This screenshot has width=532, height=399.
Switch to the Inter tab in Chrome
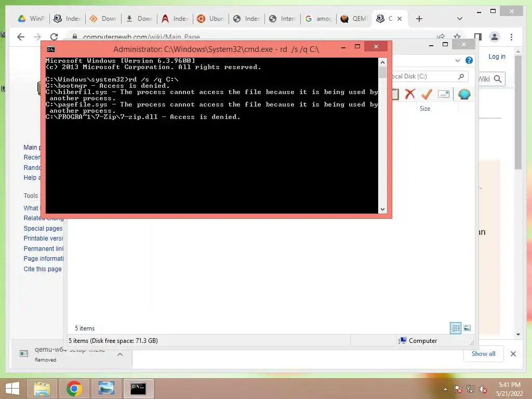pyautogui.click(x=282, y=19)
